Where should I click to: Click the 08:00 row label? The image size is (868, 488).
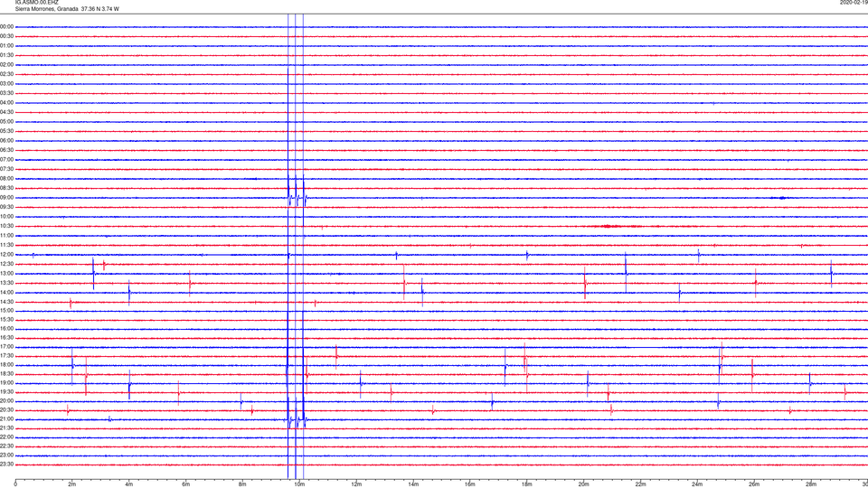pos(6,179)
